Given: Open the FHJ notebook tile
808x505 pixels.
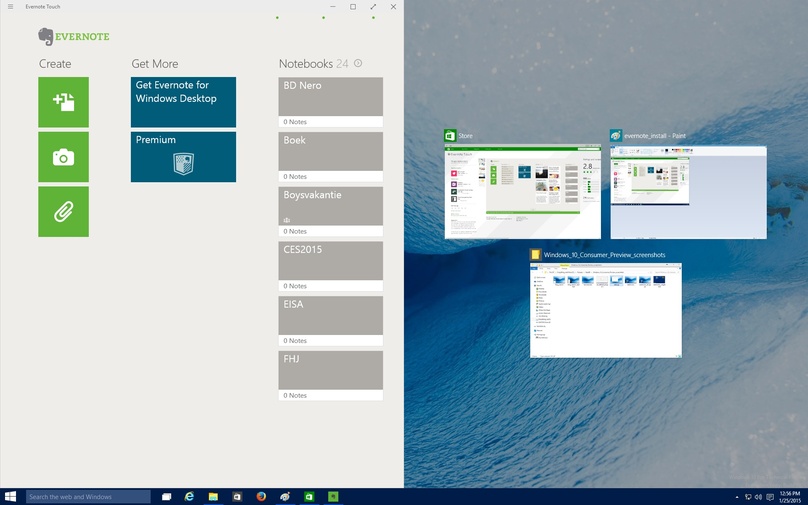Looking at the screenshot, I should [331, 376].
